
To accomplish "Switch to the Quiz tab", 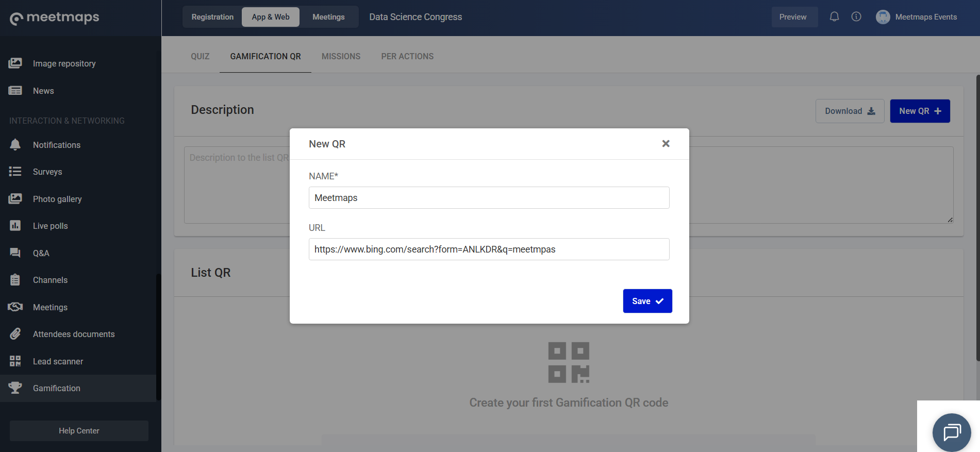I will click(200, 56).
